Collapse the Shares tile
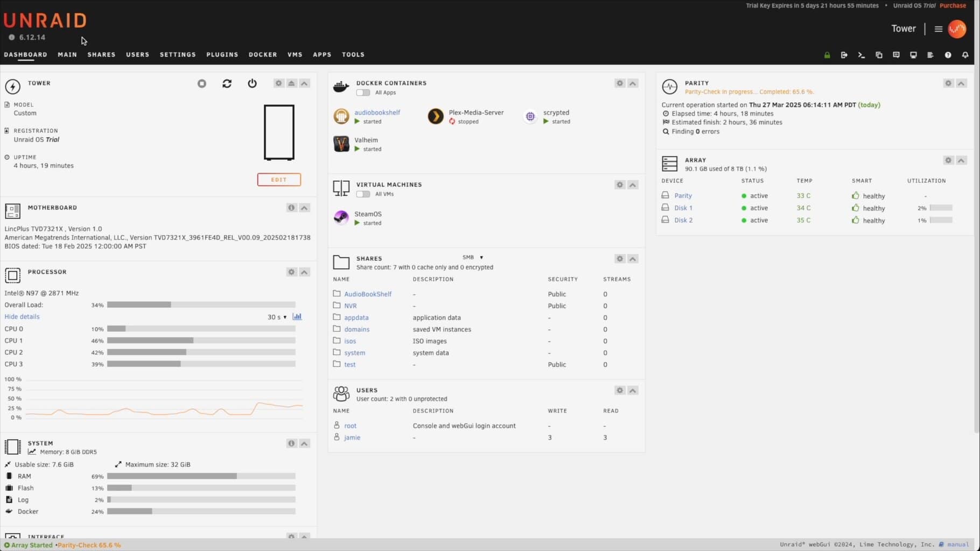The height and width of the screenshot is (551, 980). [633, 259]
